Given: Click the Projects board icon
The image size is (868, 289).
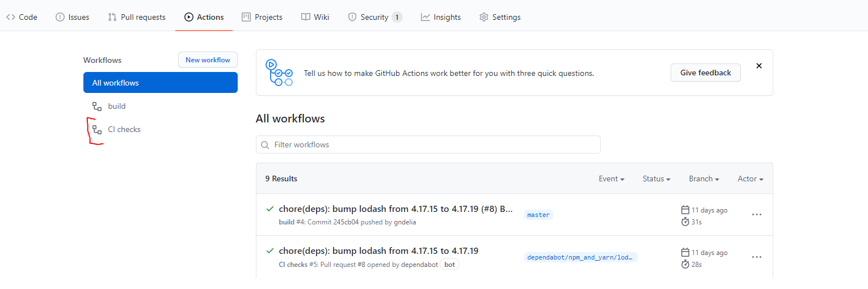Looking at the screenshot, I should (246, 17).
